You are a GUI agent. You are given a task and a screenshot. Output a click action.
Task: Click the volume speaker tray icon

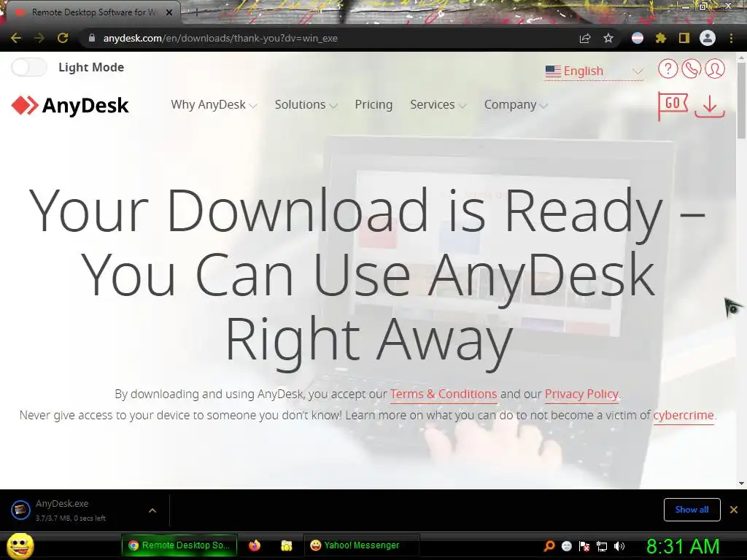coord(619,546)
